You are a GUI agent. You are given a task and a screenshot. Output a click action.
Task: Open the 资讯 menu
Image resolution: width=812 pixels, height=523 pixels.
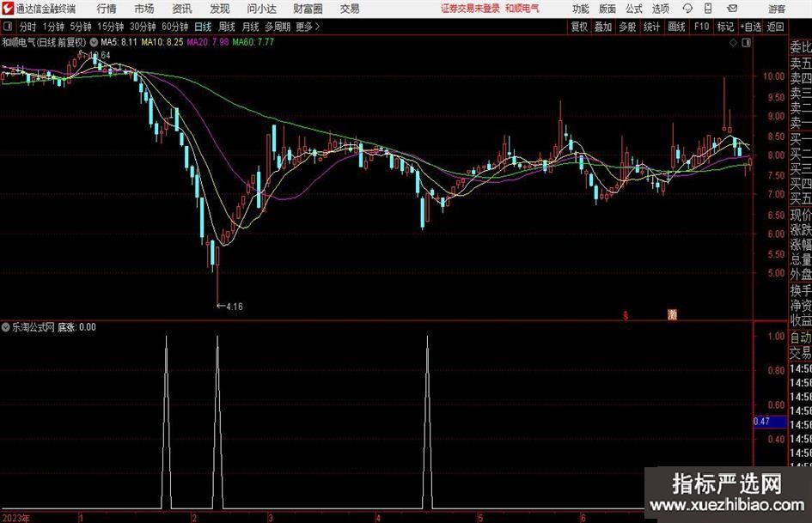182,9
